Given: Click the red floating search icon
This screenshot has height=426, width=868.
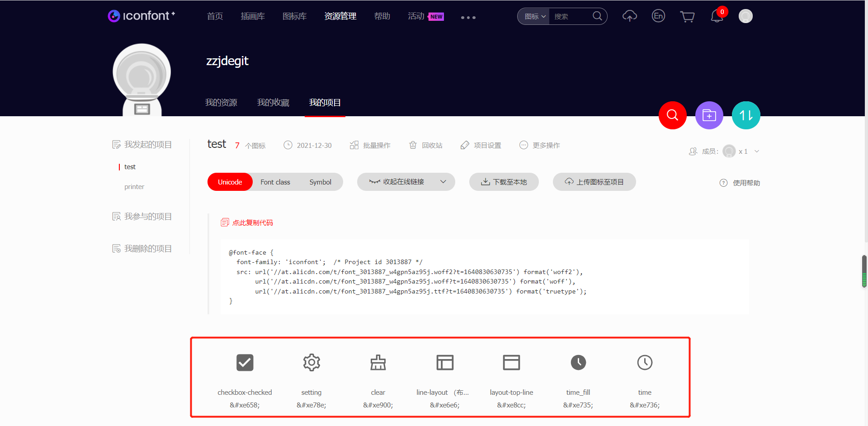Looking at the screenshot, I should coord(672,115).
